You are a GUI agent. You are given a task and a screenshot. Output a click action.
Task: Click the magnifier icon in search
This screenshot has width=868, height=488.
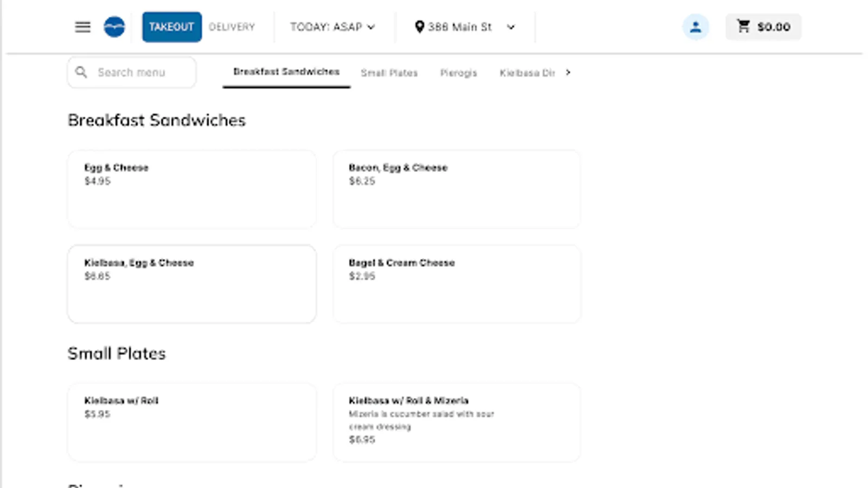(x=81, y=72)
